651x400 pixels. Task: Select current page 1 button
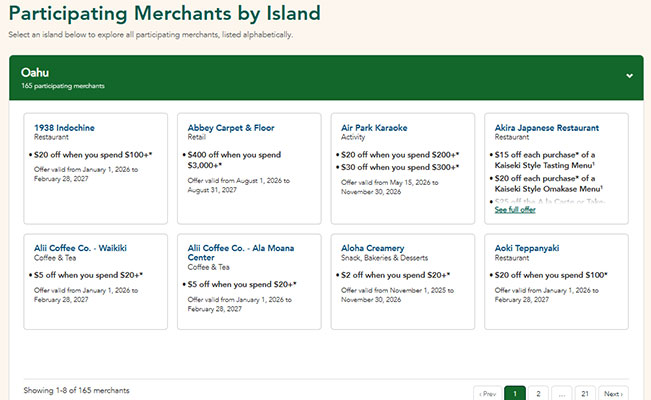click(x=515, y=393)
